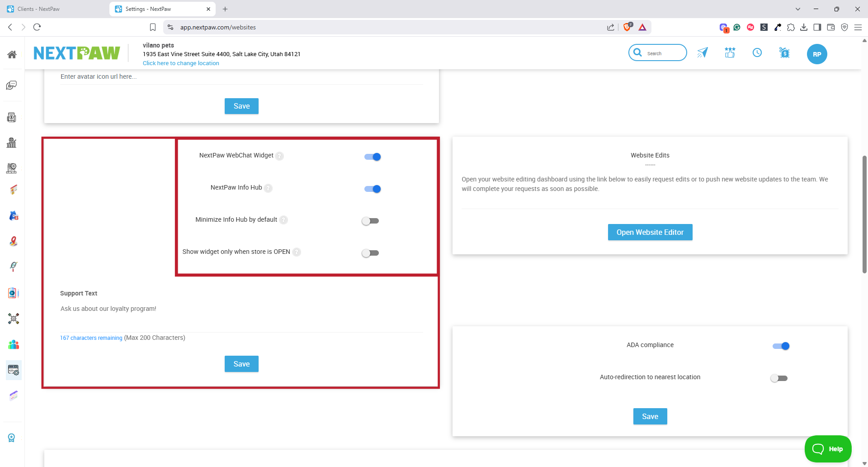Viewport: 868px width, 467px height.
Task: Select the website settings sidebar icon
Action: pos(14,370)
